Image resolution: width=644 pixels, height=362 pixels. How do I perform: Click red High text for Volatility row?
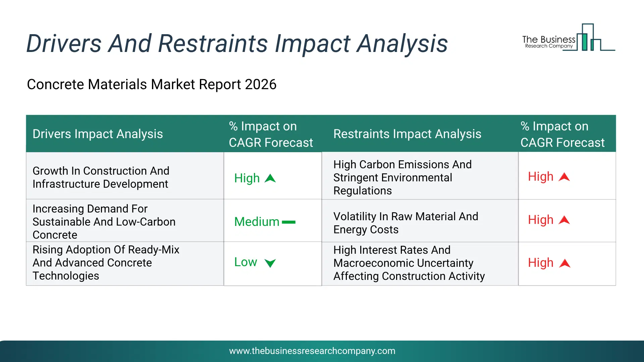(x=541, y=220)
